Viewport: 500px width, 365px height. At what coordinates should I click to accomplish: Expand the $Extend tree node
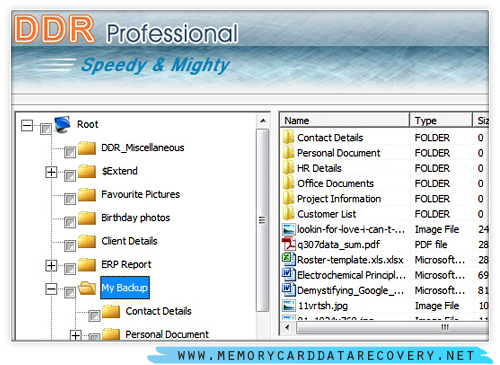click(x=51, y=172)
